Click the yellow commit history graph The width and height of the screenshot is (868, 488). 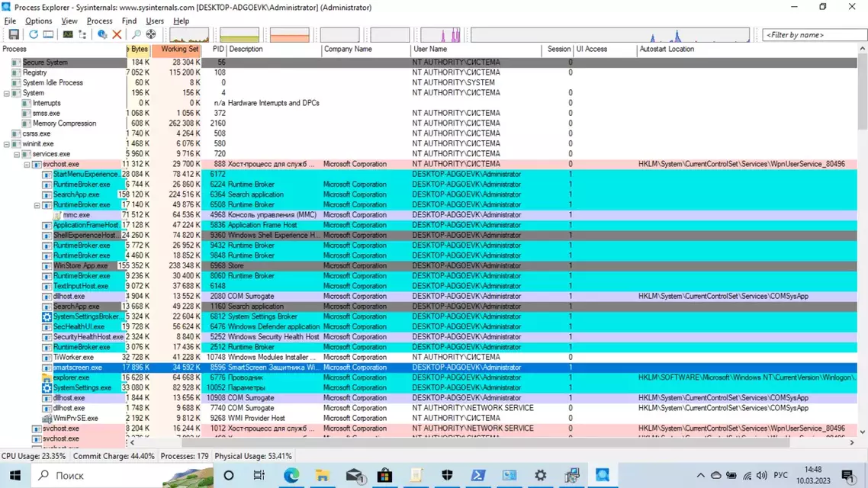coord(240,35)
